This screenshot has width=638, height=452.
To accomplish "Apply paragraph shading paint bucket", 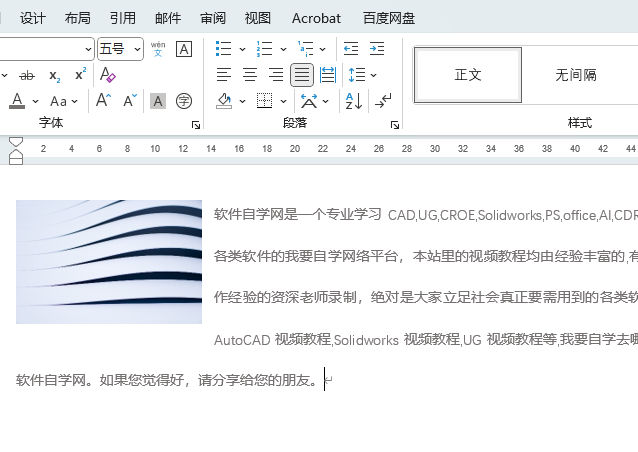I will 224,101.
